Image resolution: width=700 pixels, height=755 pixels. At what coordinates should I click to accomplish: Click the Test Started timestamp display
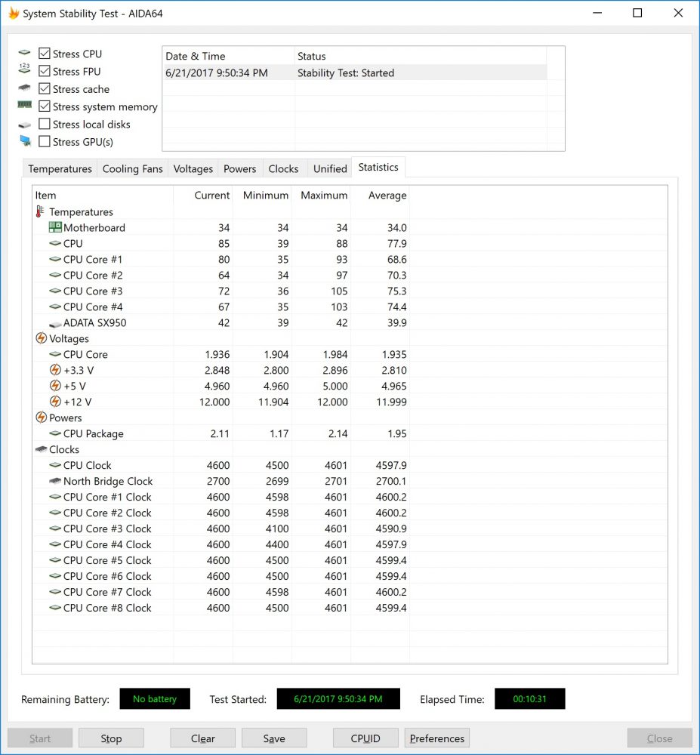click(338, 698)
